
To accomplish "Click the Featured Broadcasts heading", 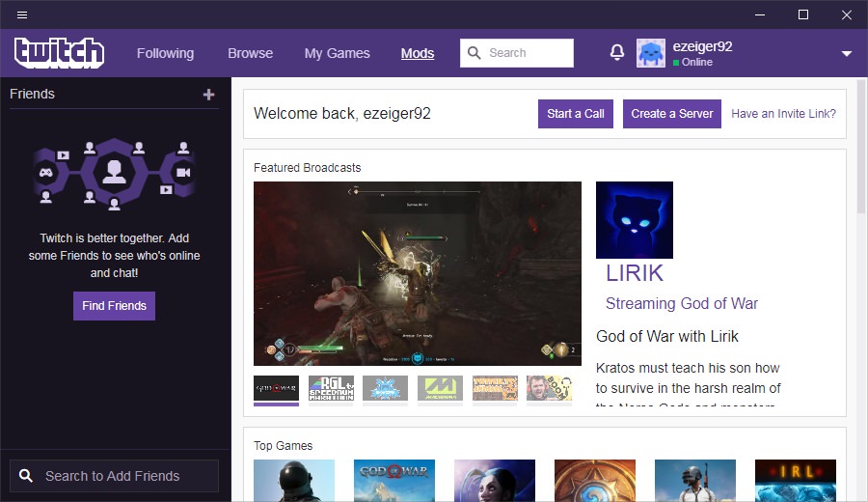I will pyautogui.click(x=308, y=168).
